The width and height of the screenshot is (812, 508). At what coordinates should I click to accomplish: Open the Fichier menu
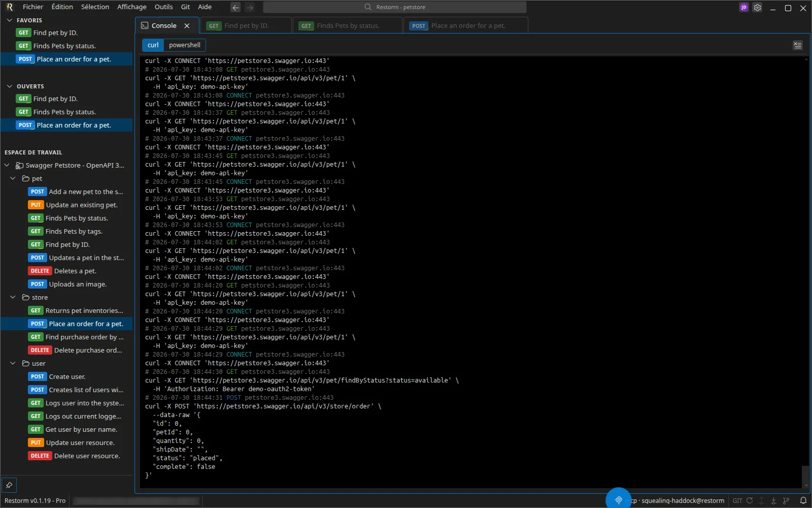click(x=33, y=7)
